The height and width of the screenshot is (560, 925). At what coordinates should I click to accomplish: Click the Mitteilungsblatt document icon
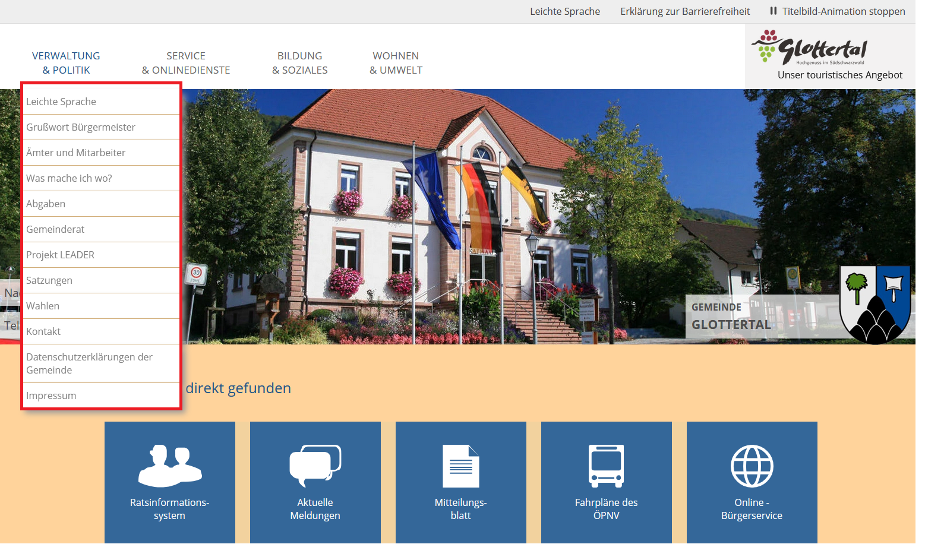460,466
